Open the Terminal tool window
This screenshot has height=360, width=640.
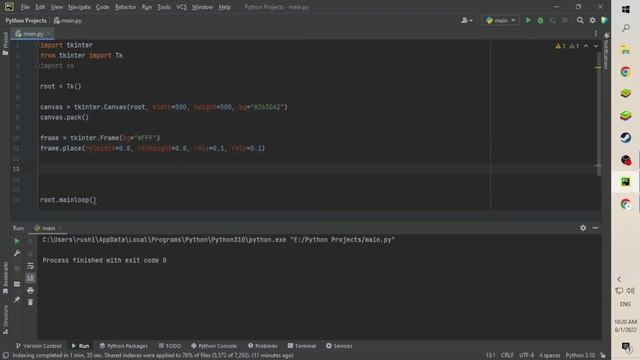pos(302,346)
